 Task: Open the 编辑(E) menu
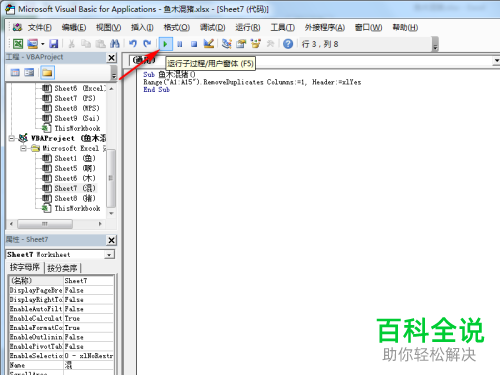(74, 27)
